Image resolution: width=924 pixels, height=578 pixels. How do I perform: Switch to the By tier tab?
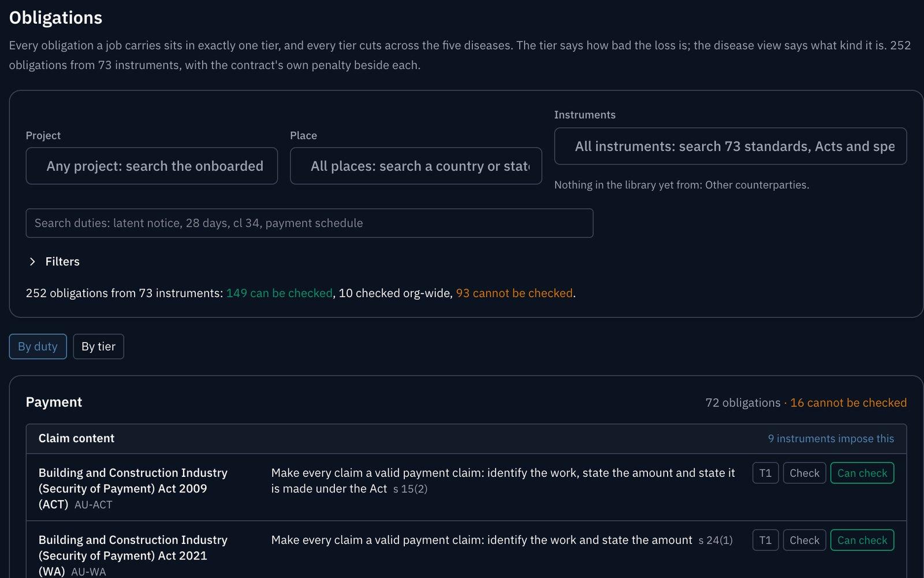pos(98,347)
